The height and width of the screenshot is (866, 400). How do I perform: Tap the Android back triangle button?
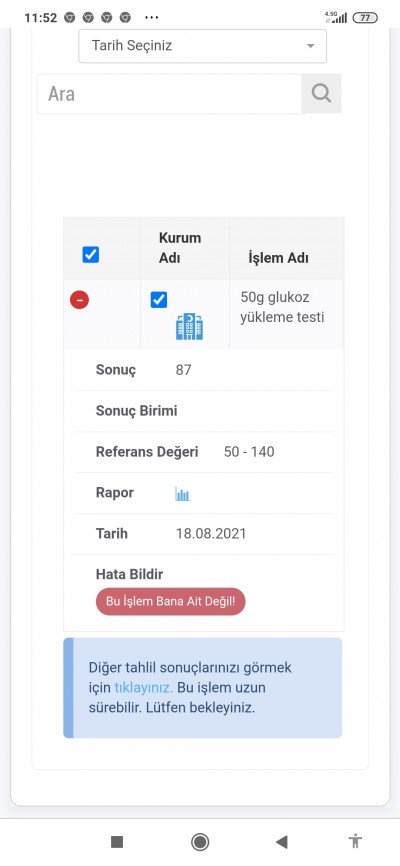click(282, 842)
